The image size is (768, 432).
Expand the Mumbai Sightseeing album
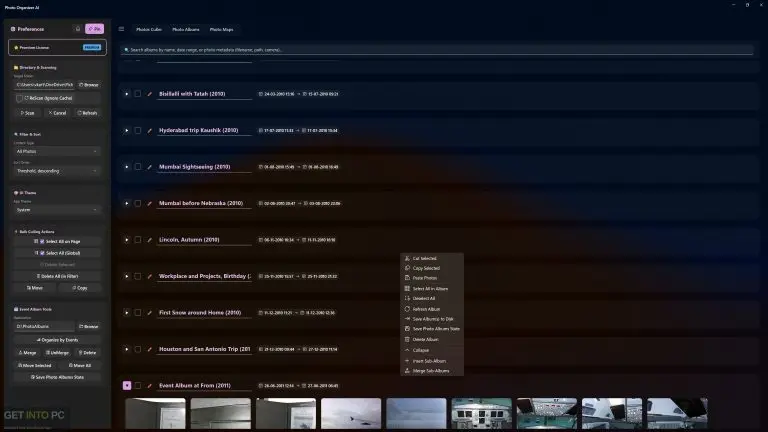pos(126,167)
